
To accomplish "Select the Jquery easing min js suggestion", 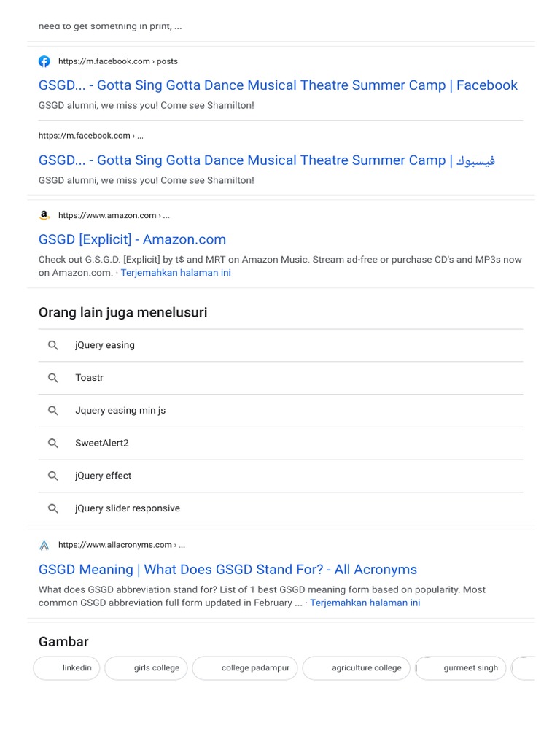I will tap(120, 411).
